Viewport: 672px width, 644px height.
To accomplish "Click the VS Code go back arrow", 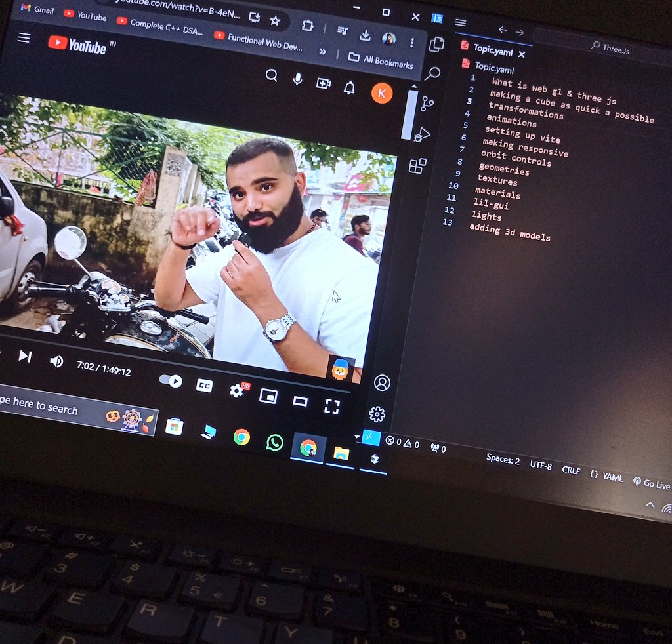I will point(503,30).
